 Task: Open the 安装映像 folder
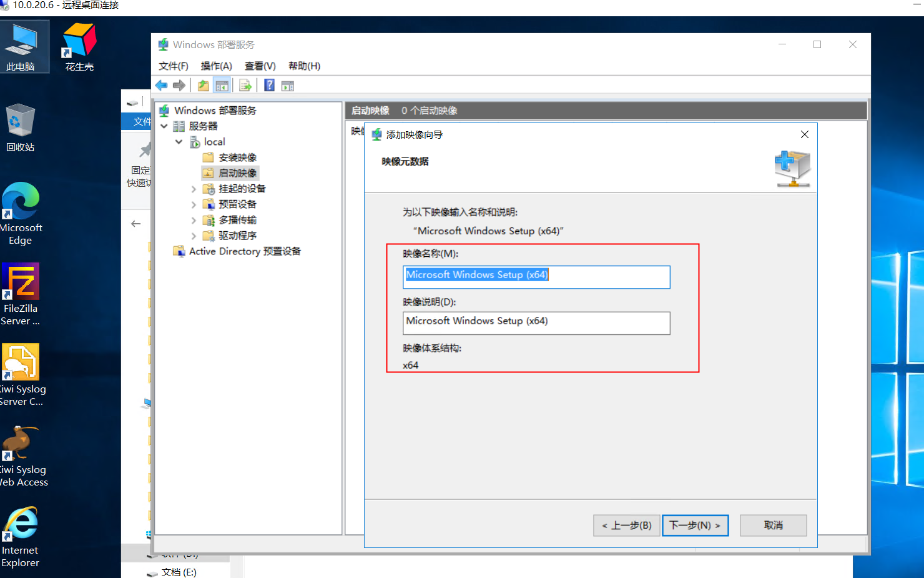[x=237, y=157]
